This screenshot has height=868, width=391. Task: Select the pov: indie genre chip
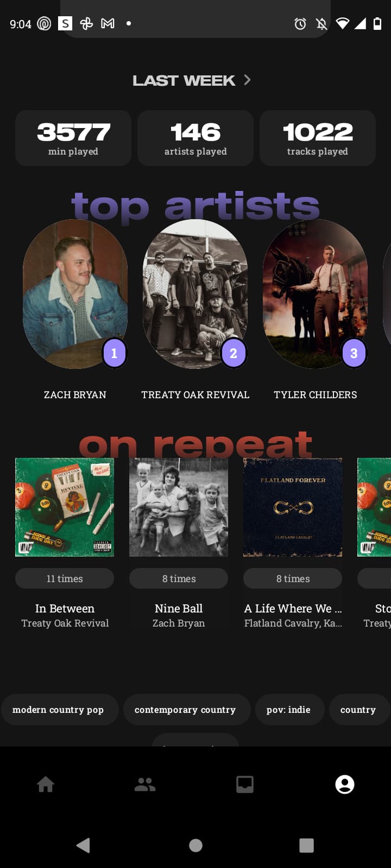click(289, 710)
